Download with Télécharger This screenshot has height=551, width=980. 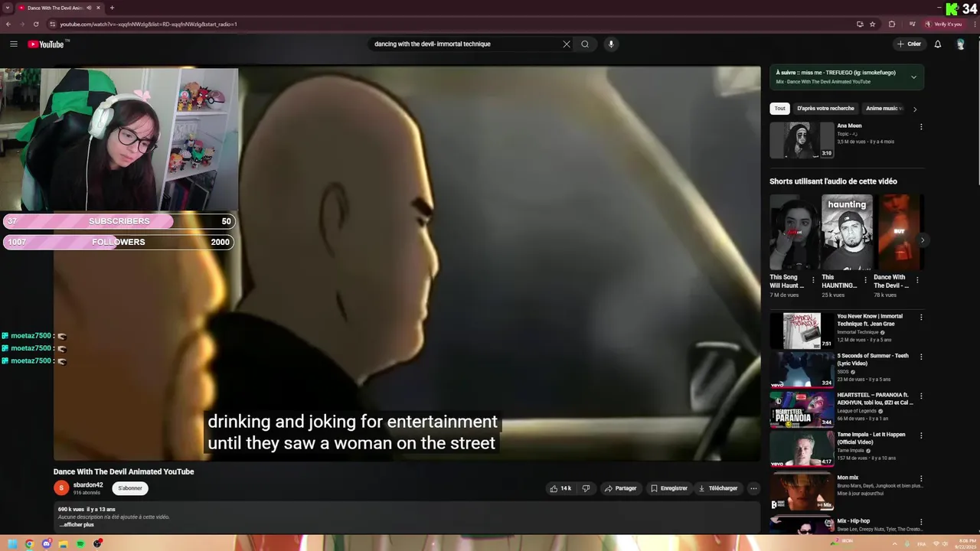point(718,488)
